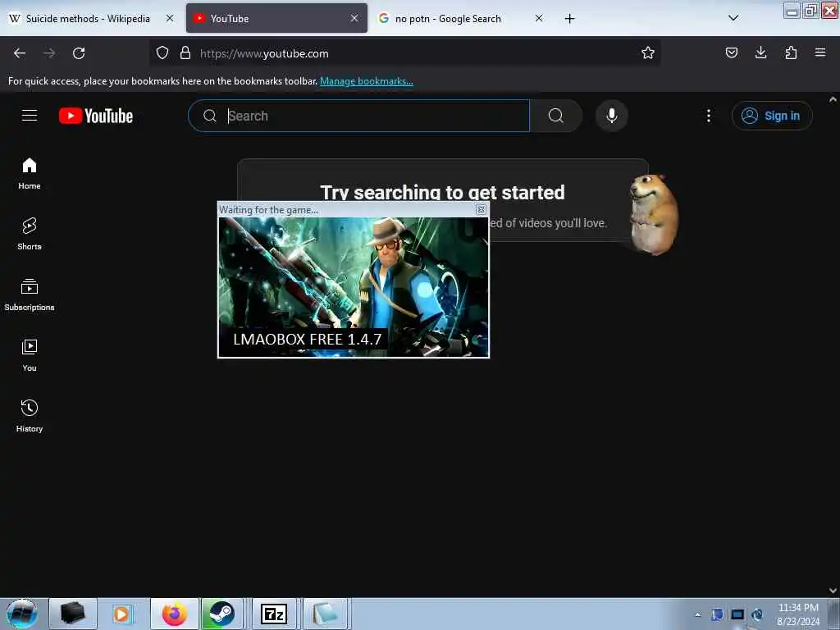Open 7-Zip from the taskbar
Screen dimensions: 840x630
(x=274, y=614)
